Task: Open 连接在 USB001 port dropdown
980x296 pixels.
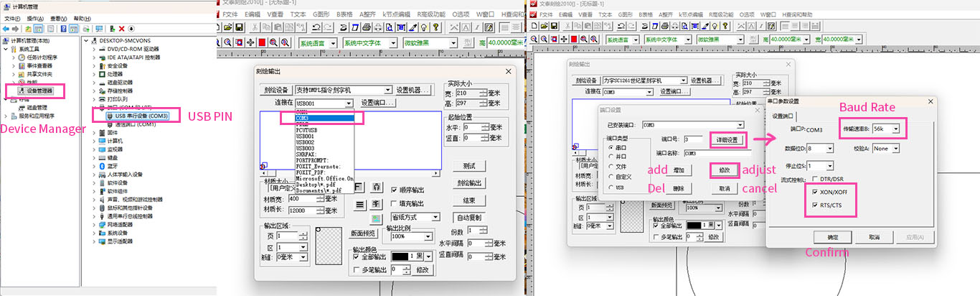Action: pyautogui.click(x=349, y=103)
